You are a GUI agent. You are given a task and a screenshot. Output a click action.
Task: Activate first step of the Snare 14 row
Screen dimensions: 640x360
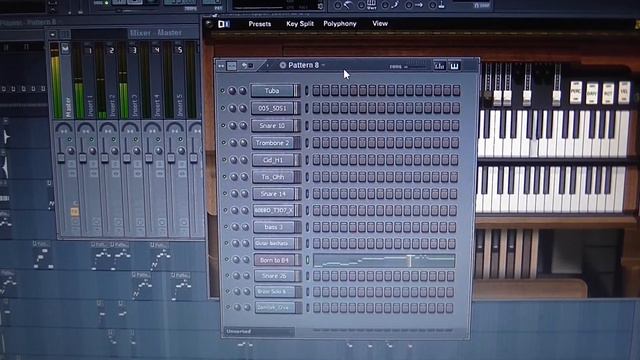(316, 193)
